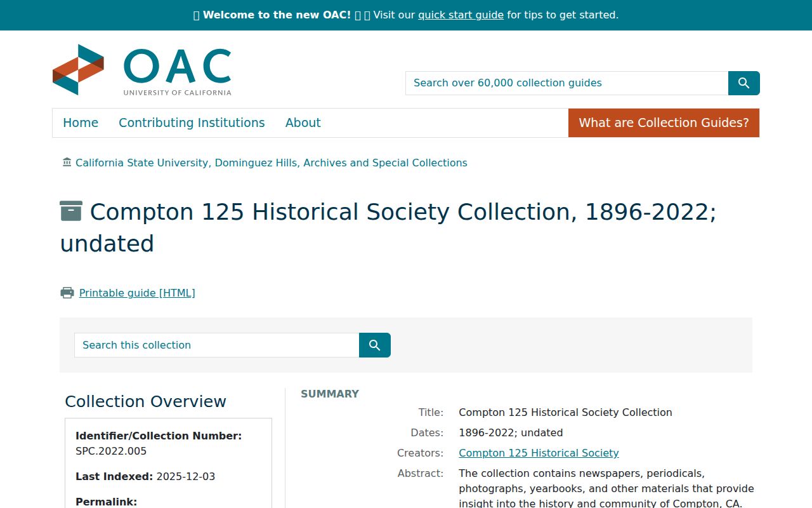This screenshot has width=812, height=508.
Task: Open the About page
Action: tap(303, 123)
